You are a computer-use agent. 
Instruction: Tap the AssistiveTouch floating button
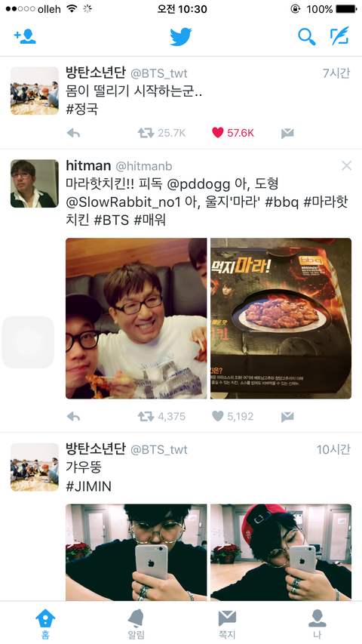[x=28, y=342]
